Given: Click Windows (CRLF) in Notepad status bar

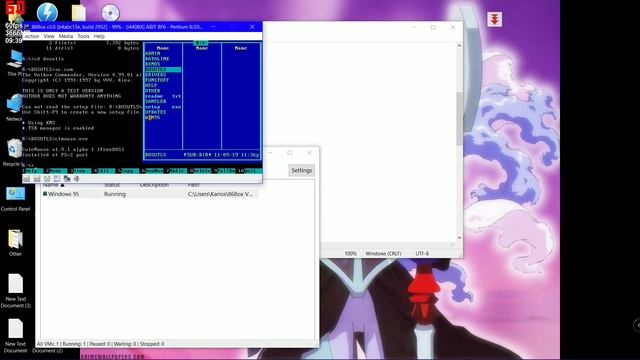Looking at the screenshot, I should click(x=383, y=253).
